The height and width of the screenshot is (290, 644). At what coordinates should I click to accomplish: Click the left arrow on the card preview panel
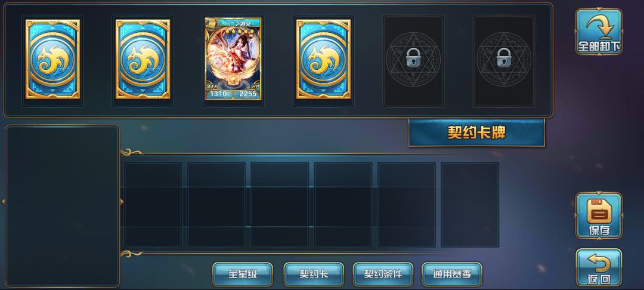(x=4, y=202)
